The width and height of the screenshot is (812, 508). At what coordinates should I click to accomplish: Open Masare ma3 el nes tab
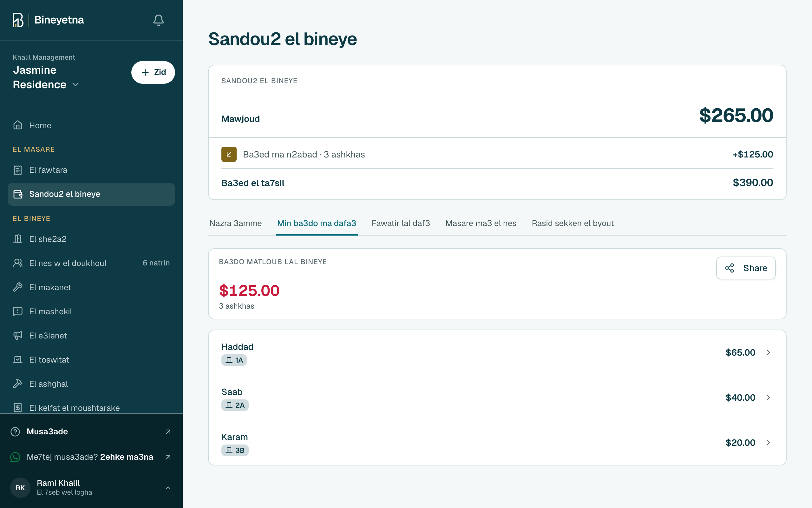coord(481,224)
